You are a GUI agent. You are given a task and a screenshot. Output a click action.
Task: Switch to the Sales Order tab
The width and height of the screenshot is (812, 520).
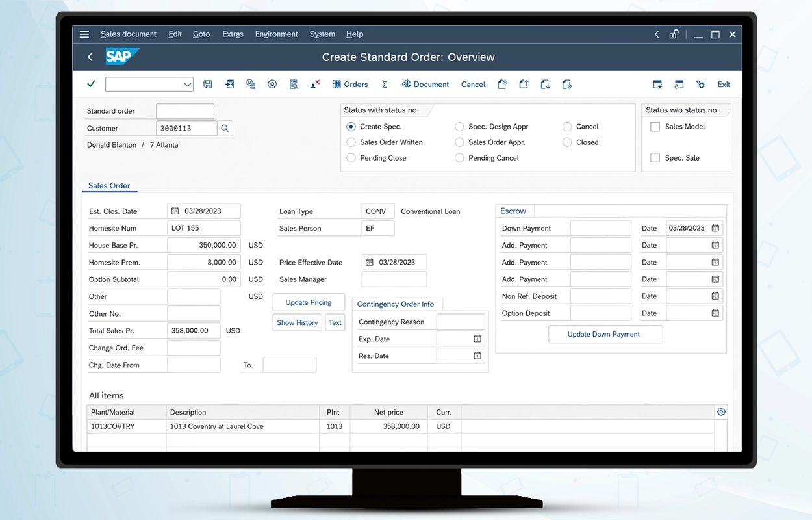(109, 186)
